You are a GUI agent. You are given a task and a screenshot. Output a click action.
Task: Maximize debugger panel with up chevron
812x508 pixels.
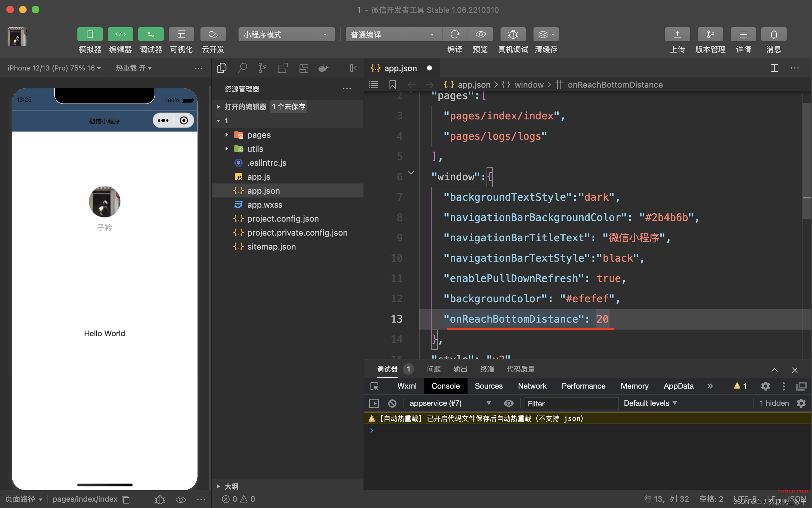775,370
